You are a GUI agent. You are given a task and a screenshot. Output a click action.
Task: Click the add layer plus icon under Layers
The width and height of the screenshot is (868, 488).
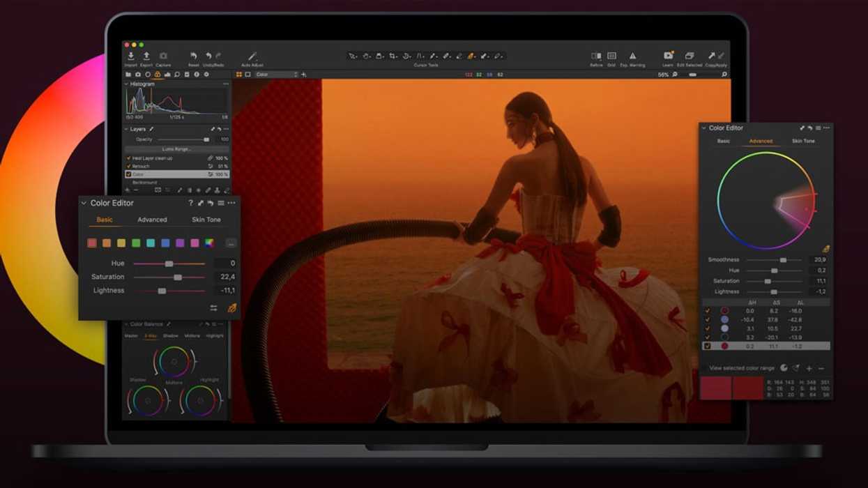(128, 190)
